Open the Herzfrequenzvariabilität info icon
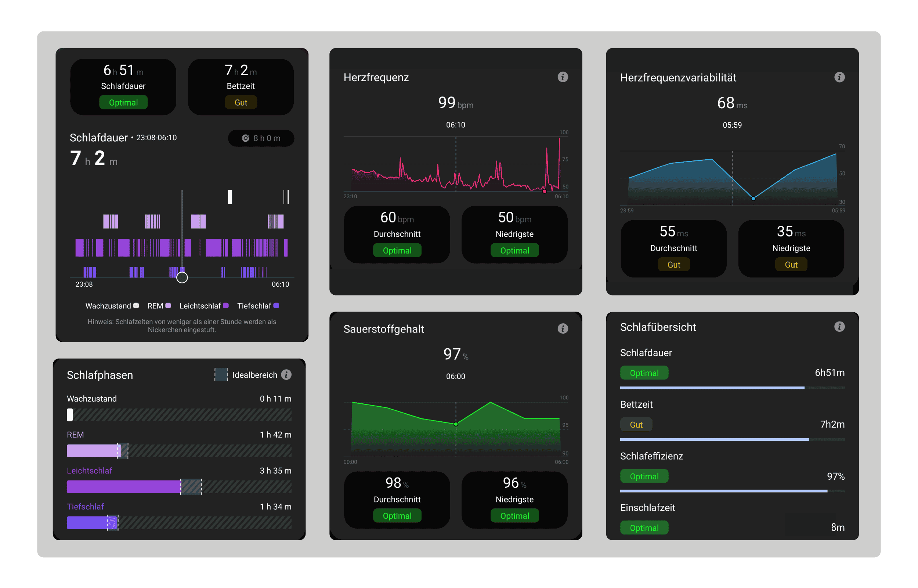This screenshot has height=588, width=918. 839,77
